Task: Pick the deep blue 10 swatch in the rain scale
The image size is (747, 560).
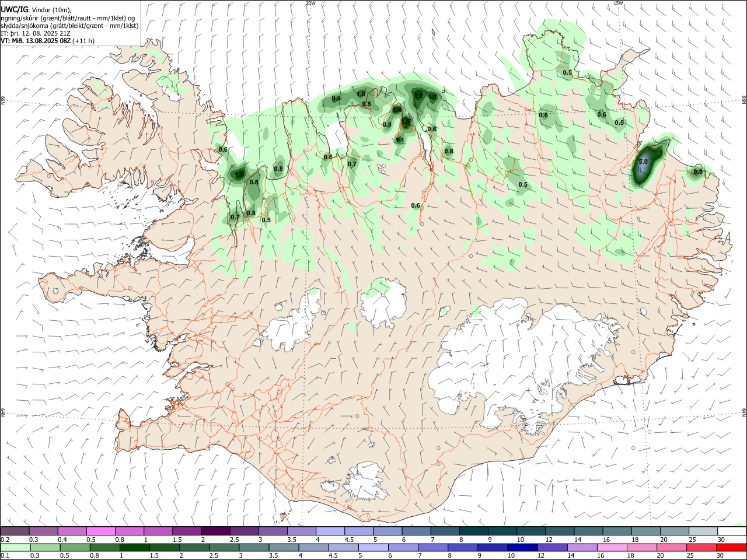Action: click(521, 547)
